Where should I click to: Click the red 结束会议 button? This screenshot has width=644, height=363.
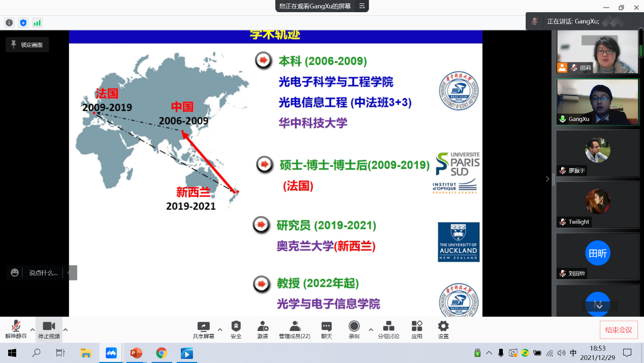[618, 330]
